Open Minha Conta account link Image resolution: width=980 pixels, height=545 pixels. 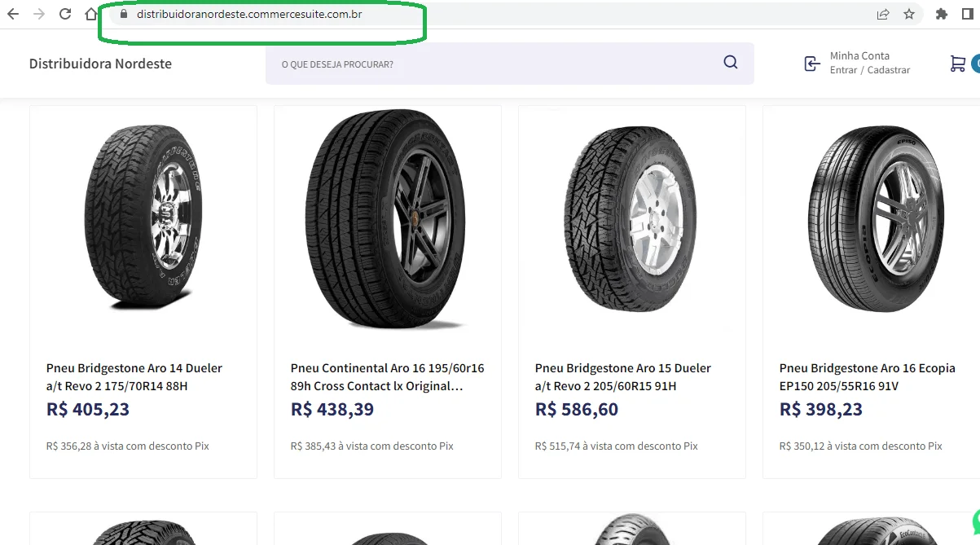[859, 55]
